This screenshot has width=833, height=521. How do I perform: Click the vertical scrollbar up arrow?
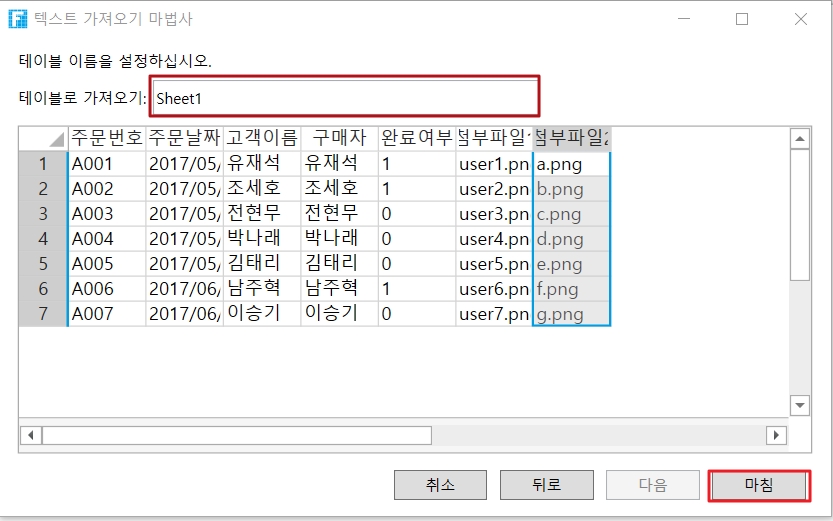799,138
